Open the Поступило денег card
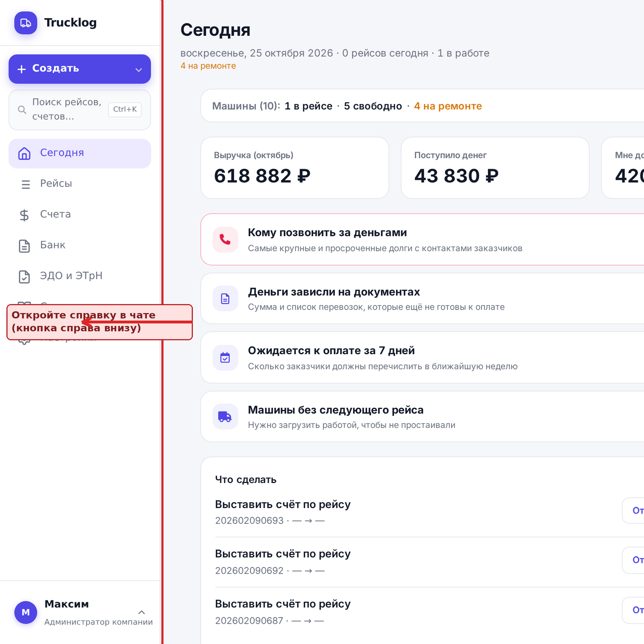The height and width of the screenshot is (644, 644). [495, 168]
